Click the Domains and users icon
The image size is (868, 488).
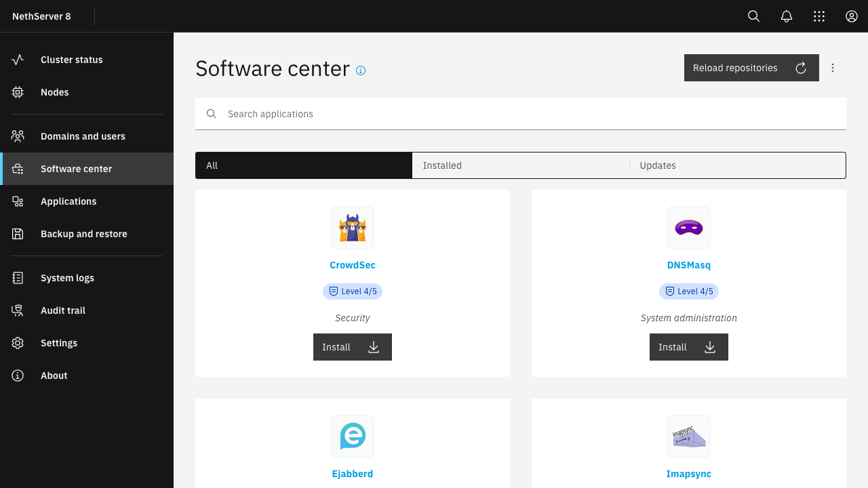tap(18, 136)
